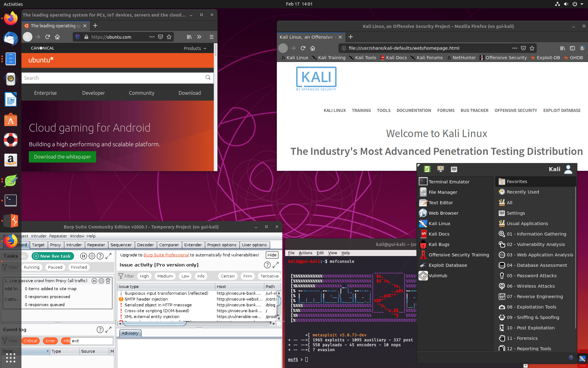Click the tracking protection shield in Firefox address bar
Viewport: 588px width, 368px height.
click(77, 37)
